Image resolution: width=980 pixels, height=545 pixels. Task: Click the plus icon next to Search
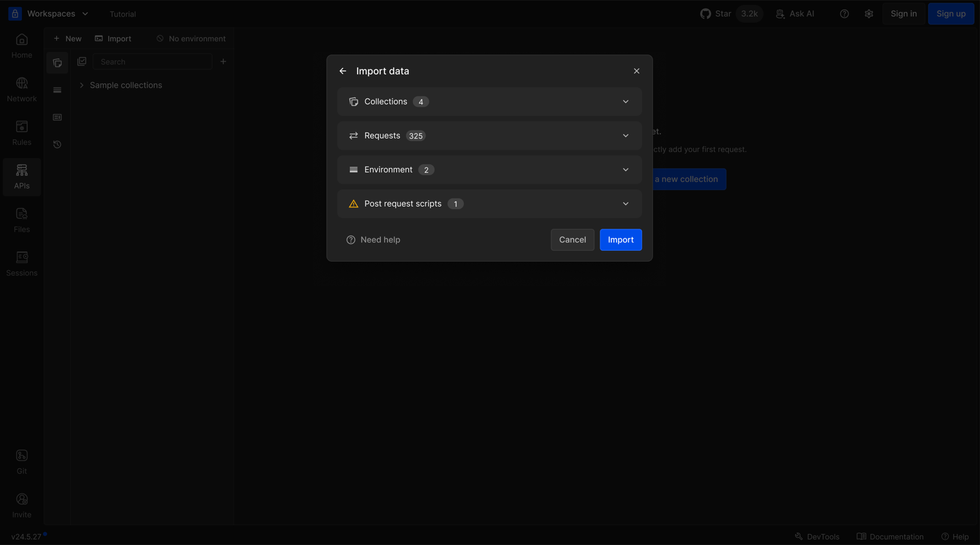(223, 61)
